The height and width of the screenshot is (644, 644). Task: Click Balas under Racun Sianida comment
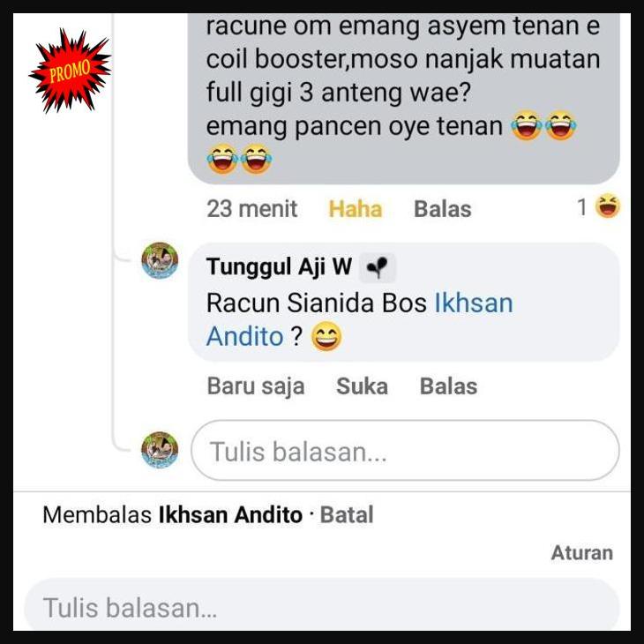[x=448, y=386]
